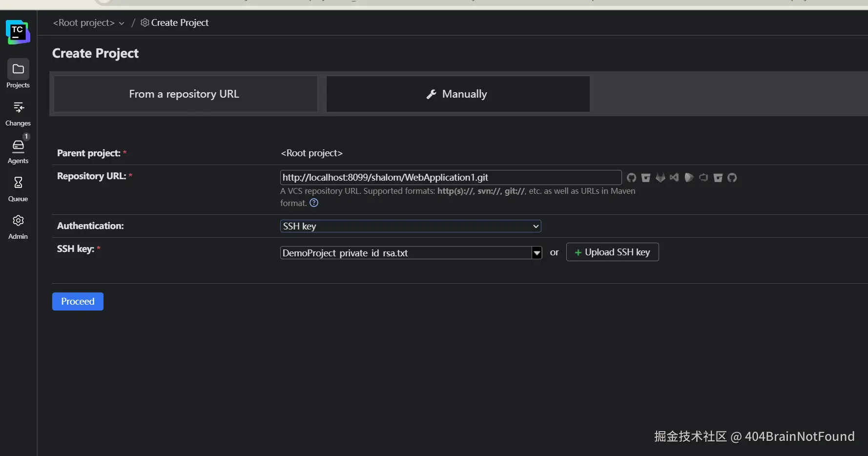Click the Visual Studio repository icon
The width and height of the screenshot is (868, 456).
(x=674, y=178)
